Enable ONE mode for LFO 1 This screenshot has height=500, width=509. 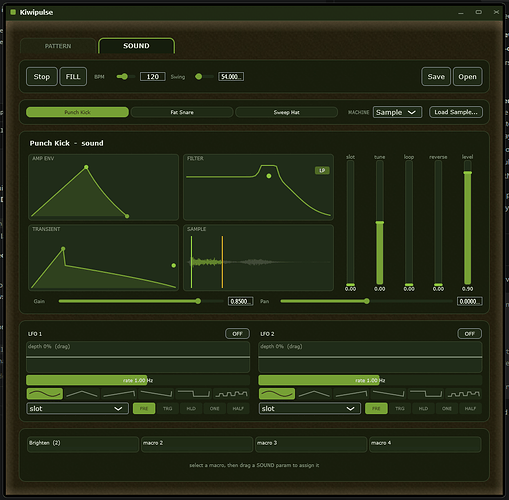(x=214, y=409)
